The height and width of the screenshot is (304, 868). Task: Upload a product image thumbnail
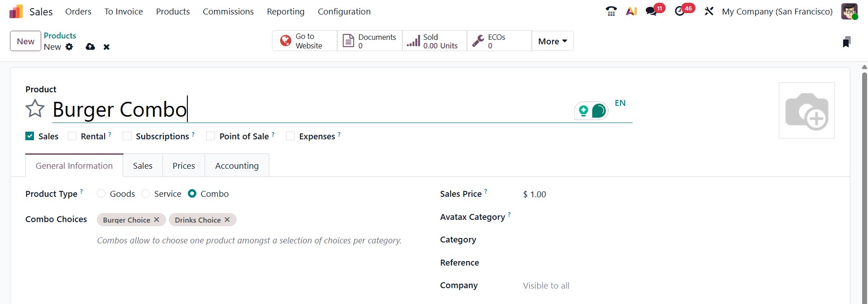pyautogui.click(x=806, y=110)
